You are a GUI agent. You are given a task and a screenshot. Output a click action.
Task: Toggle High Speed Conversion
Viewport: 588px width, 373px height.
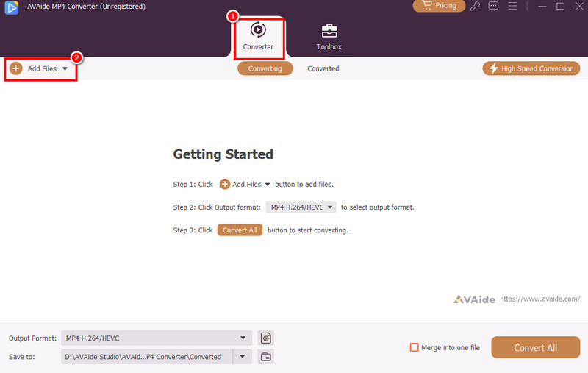click(531, 68)
